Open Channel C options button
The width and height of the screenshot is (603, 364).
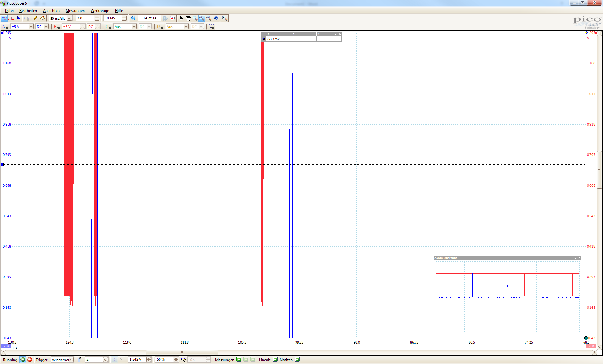tap(108, 27)
